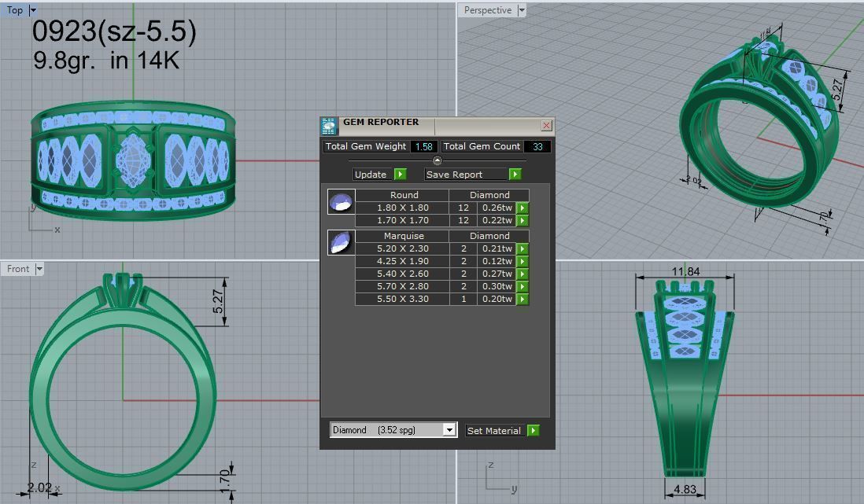Click the Set Material button
This screenshot has width=864, height=504.
point(496,430)
